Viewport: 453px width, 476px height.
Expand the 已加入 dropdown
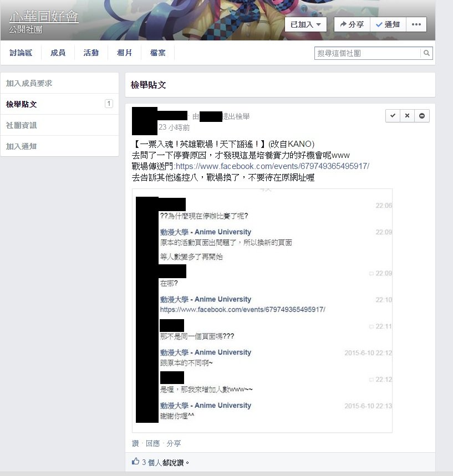coord(306,24)
